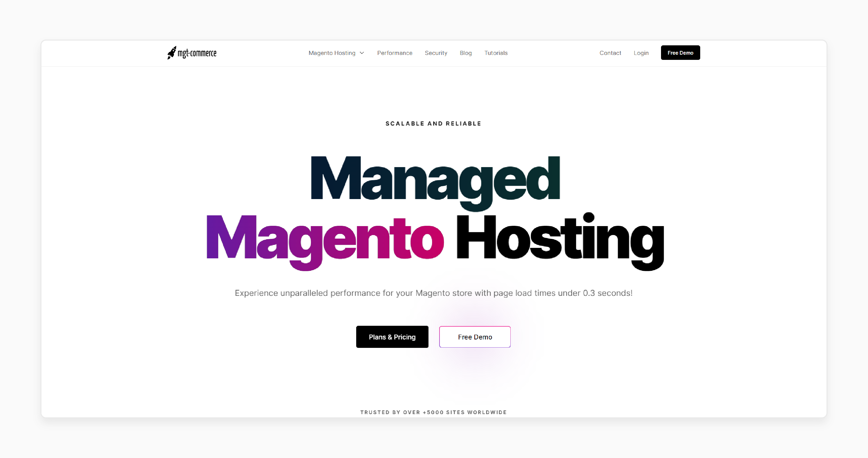Screen dimensions: 868x458
Task: Open the Magento Hosting submenu arrow
Action: pyautogui.click(x=363, y=53)
